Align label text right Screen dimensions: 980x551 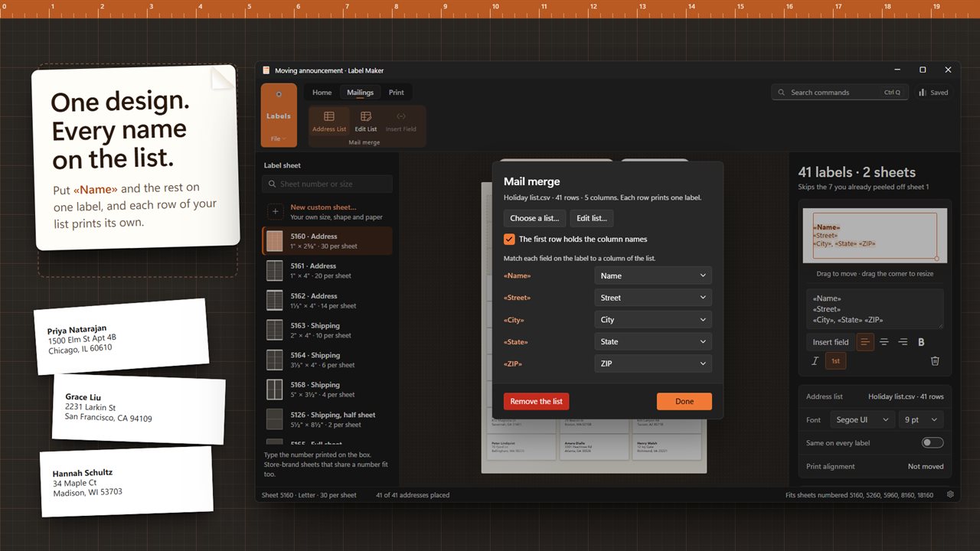pos(903,342)
